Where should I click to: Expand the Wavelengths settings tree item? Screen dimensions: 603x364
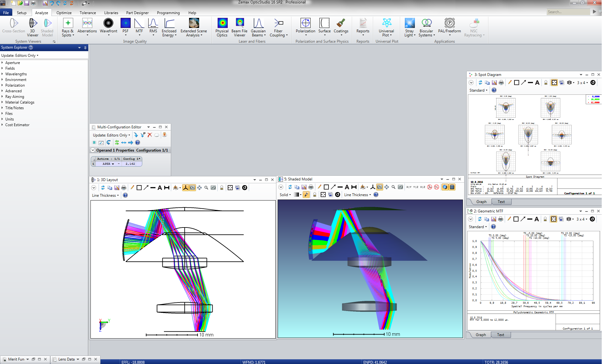pos(3,73)
